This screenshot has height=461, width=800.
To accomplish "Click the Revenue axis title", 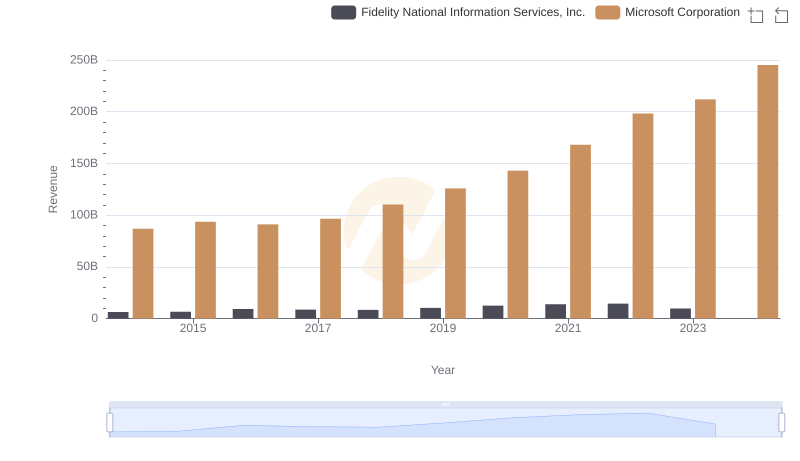I will (x=53, y=189).
